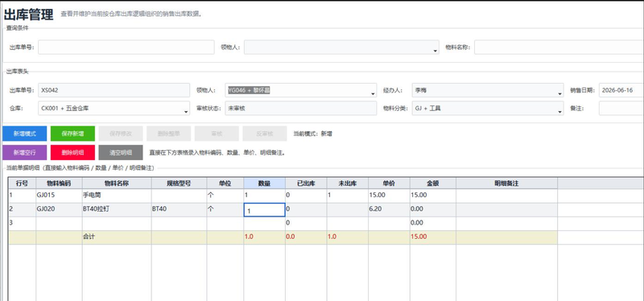Click the 合计 totals label cell

117,237
